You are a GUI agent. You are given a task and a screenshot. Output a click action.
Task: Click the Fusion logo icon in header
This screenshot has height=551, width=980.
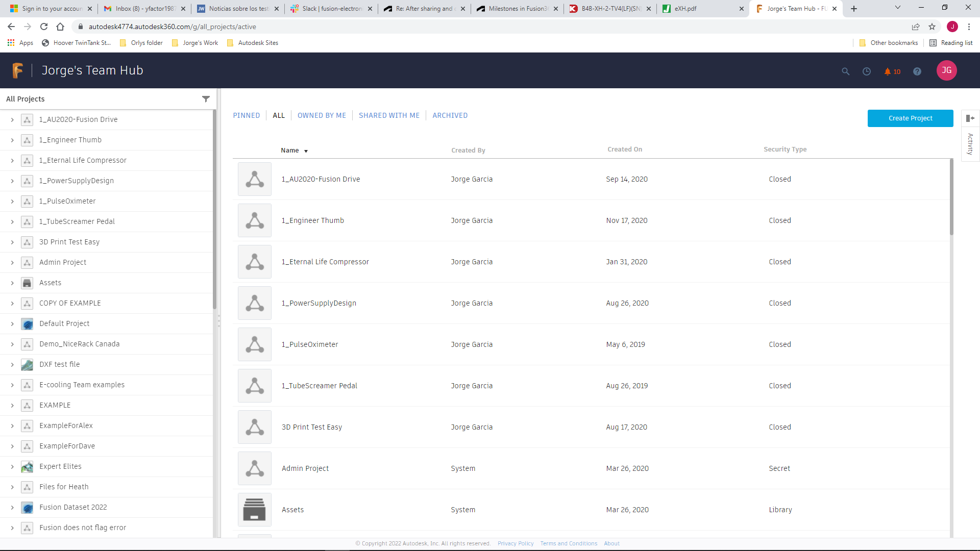point(18,70)
